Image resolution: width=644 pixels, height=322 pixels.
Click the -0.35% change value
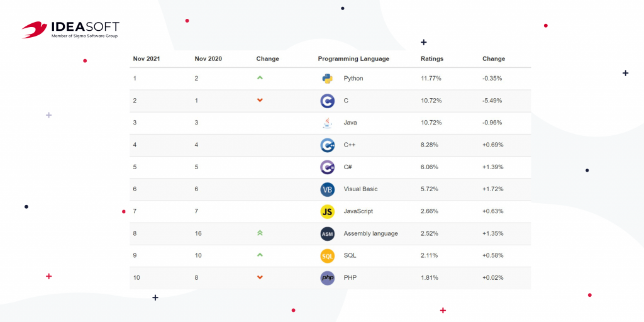click(492, 79)
